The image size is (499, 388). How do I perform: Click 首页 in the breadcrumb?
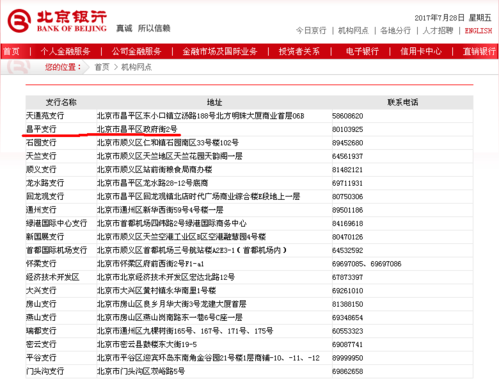point(102,67)
